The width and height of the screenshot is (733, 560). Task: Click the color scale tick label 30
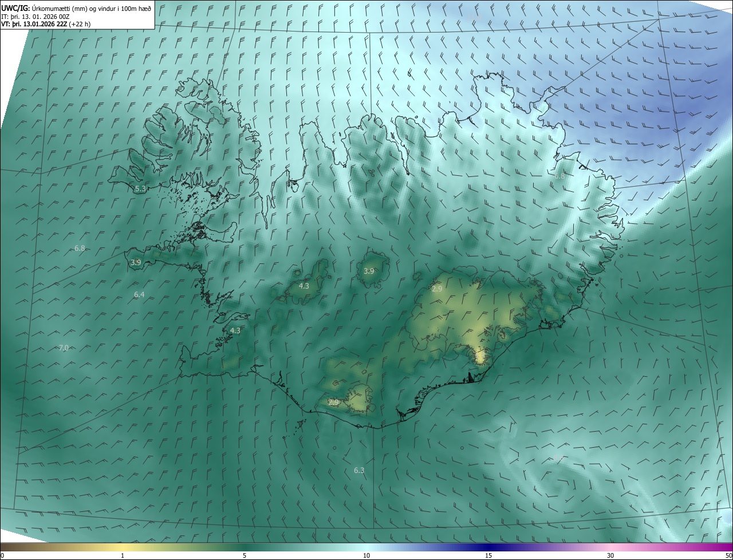(610, 555)
